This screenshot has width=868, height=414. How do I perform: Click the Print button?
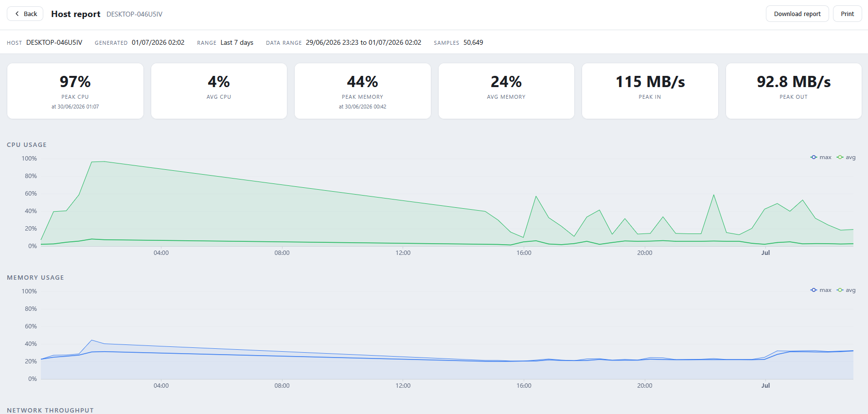tap(847, 14)
